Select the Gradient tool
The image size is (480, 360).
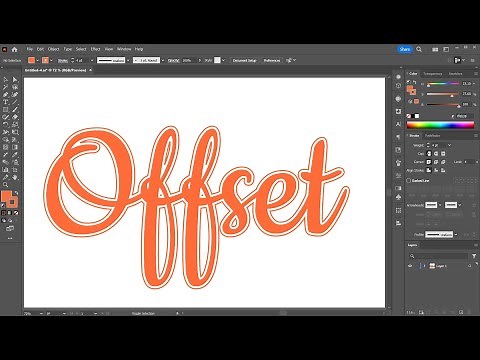[x=15, y=147]
